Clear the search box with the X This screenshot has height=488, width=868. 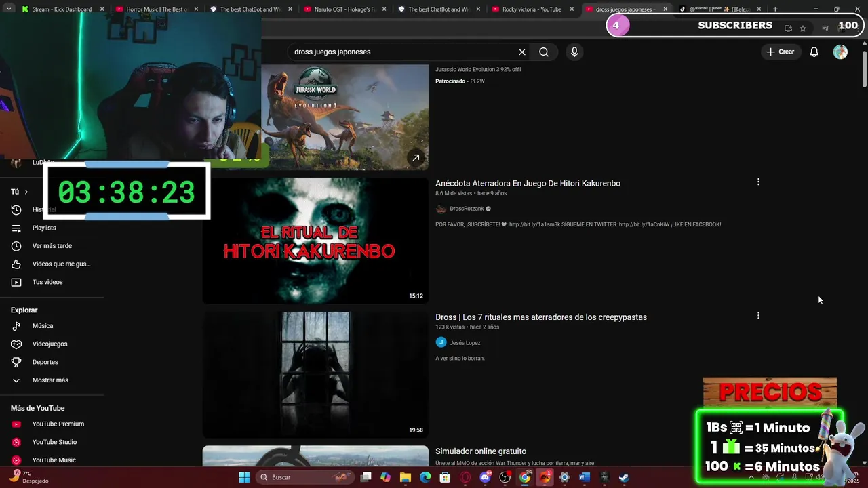click(522, 52)
